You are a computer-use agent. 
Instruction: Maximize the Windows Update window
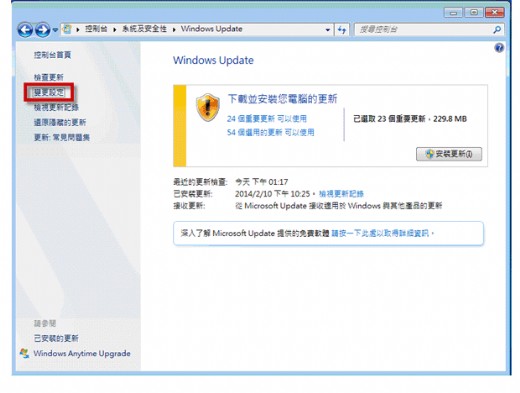tap(474, 13)
